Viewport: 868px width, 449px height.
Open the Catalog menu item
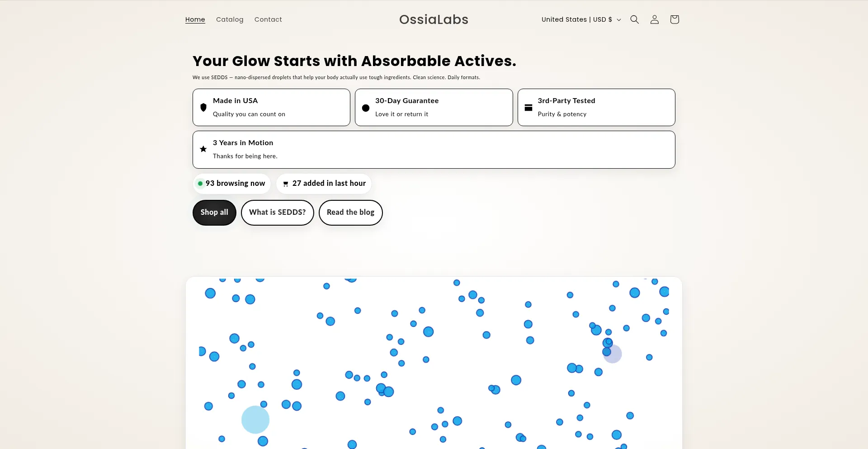(230, 19)
